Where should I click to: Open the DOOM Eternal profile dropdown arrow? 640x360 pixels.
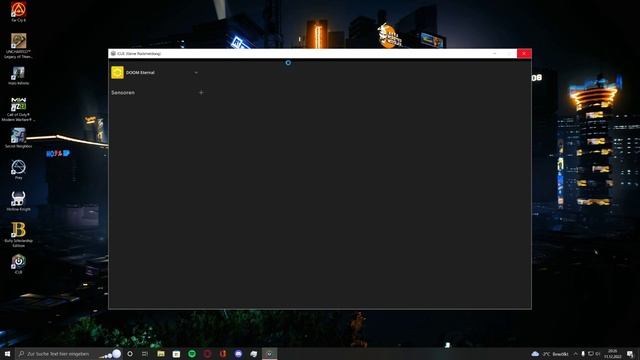(x=196, y=73)
